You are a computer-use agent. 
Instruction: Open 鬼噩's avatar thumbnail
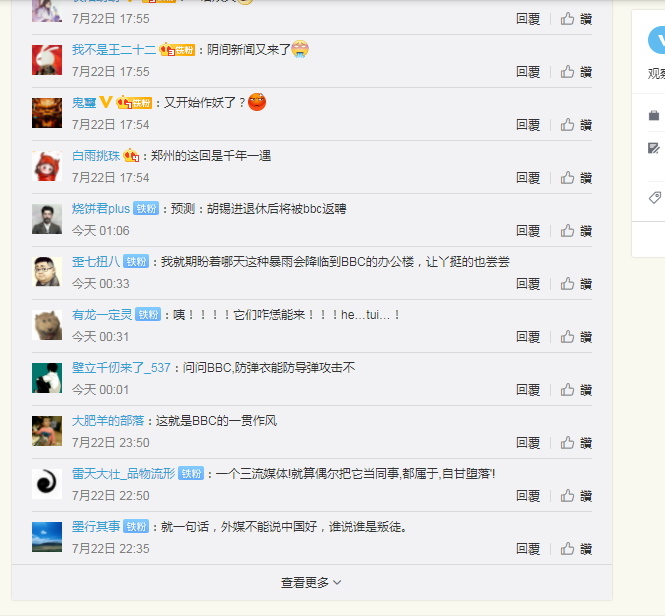(x=47, y=113)
